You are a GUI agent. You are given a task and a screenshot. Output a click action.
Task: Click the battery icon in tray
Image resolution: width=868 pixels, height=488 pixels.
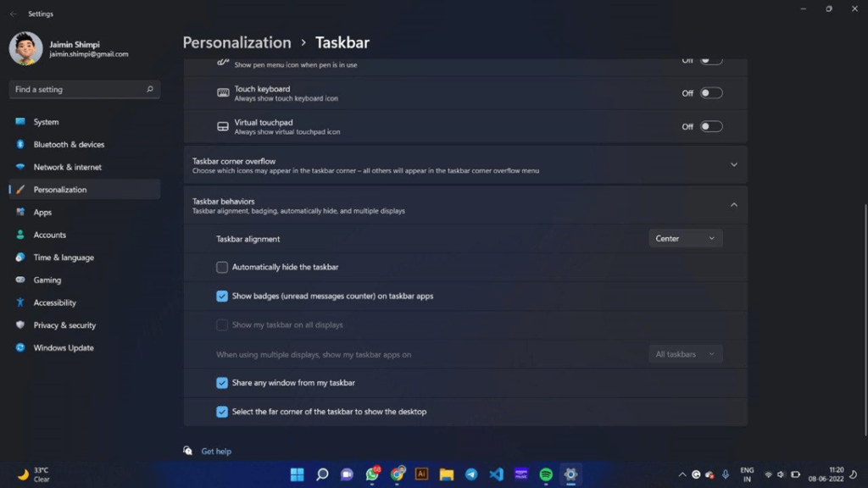[x=795, y=474]
